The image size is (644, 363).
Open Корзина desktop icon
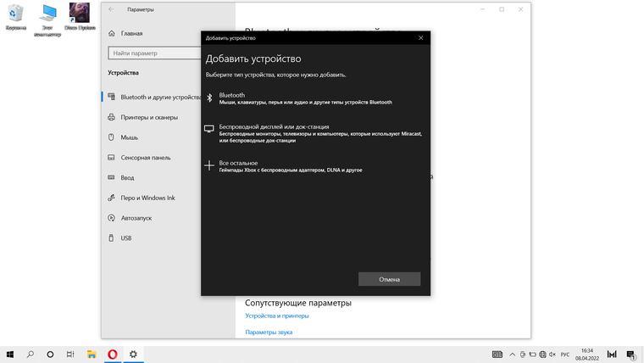click(15, 17)
